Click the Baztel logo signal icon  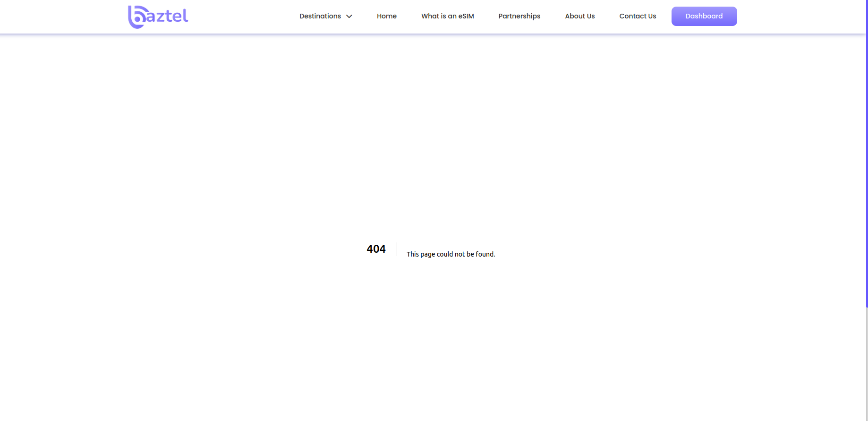tap(136, 17)
